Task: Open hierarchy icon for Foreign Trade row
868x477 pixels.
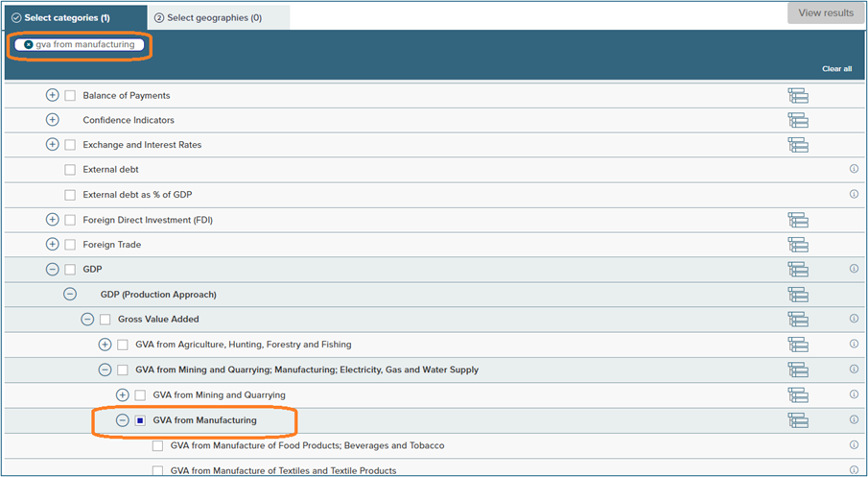Action: [798, 245]
